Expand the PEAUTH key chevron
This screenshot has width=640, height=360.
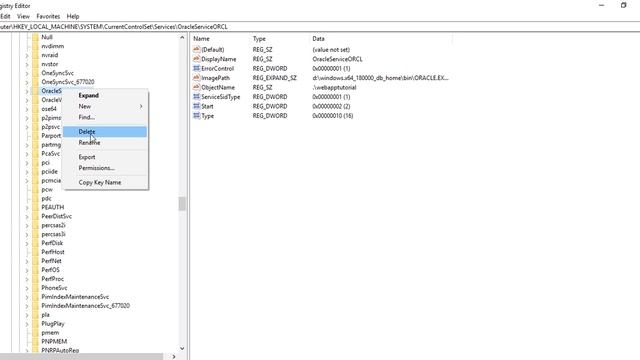coord(27,208)
